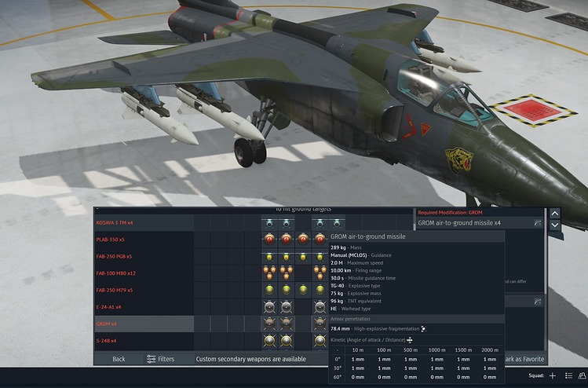Click the Back button
The image size is (588, 388).
point(119,359)
